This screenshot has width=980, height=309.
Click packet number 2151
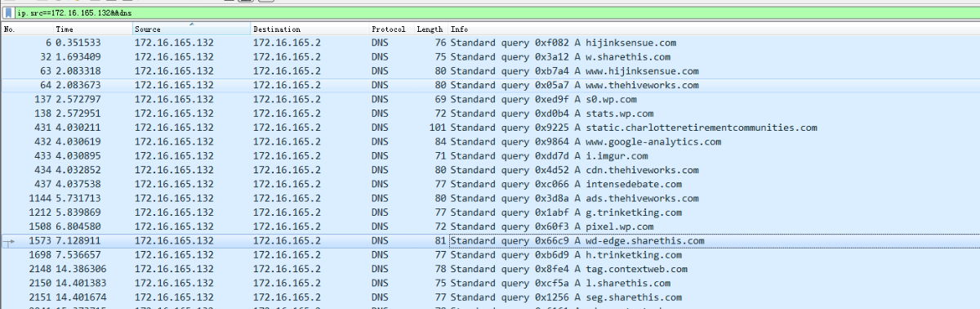40,298
